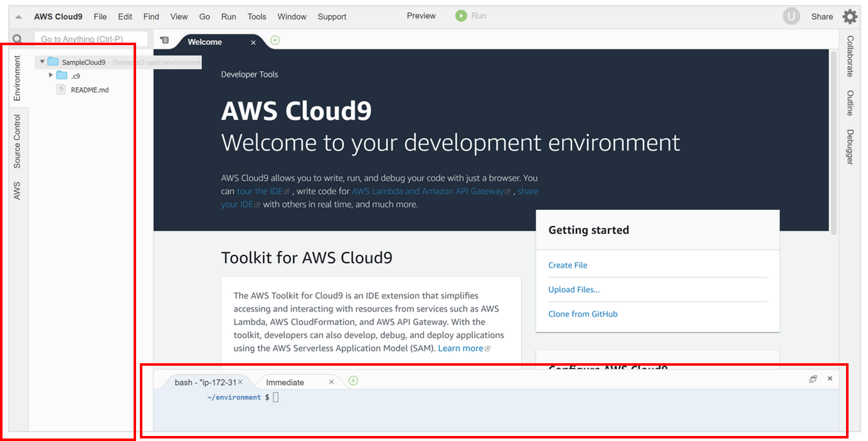Open the Go to Anything search icon
This screenshot has width=868, height=441.
(x=17, y=38)
